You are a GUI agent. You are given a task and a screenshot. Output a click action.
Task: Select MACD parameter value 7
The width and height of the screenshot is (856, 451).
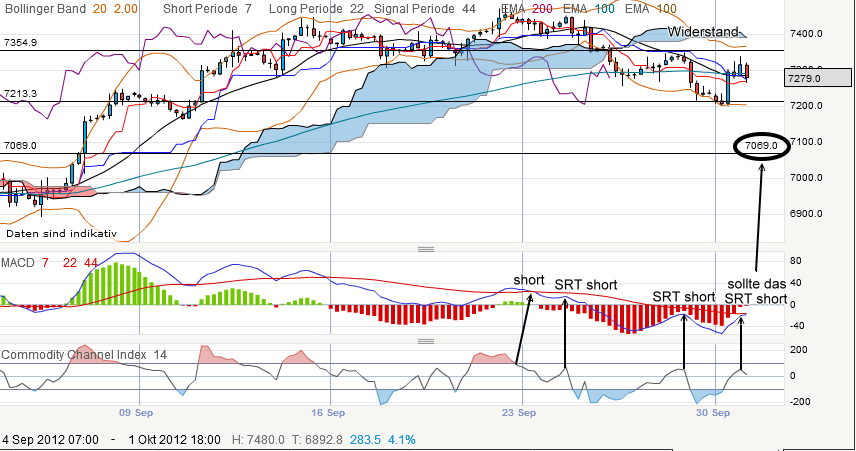tap(45, 263)
